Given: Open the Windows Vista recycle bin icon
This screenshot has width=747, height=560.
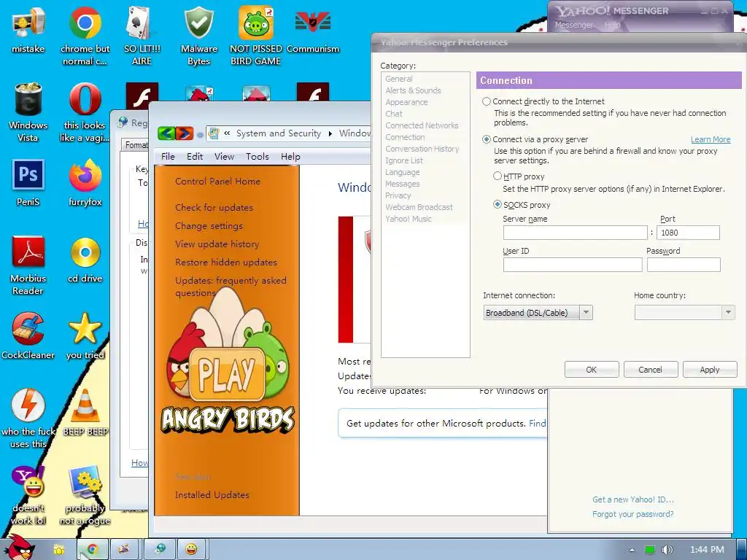Looking at the screenshot, I should pos(28,112).
